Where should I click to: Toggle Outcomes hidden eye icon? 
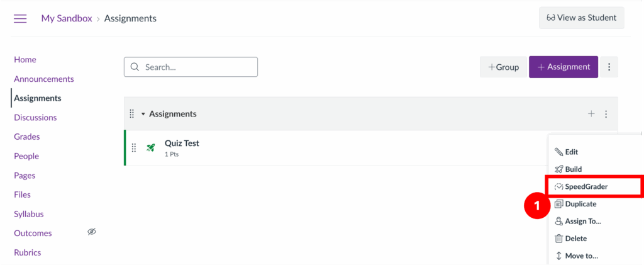[x=92, y=232]
